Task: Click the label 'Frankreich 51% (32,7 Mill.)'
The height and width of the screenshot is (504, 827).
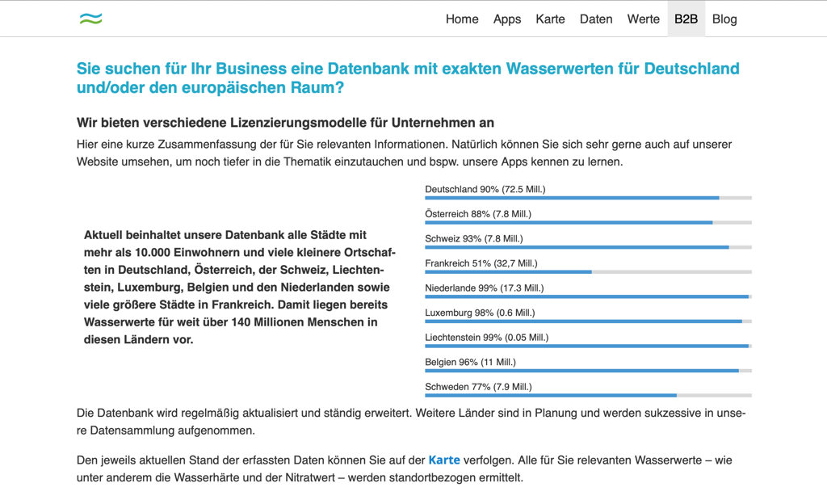Action: pos(481,263)
